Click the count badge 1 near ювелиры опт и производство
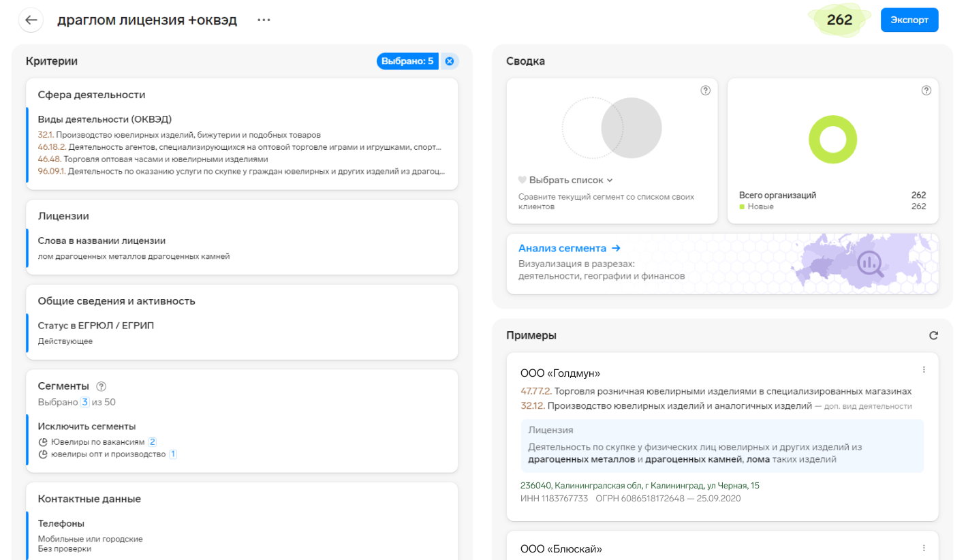 coord(173,454)
